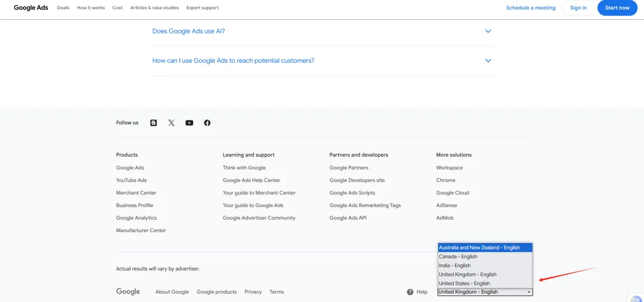Open the United Kingdom - English language dropdown
Viewport: 644px width, 302px height.
485,292
